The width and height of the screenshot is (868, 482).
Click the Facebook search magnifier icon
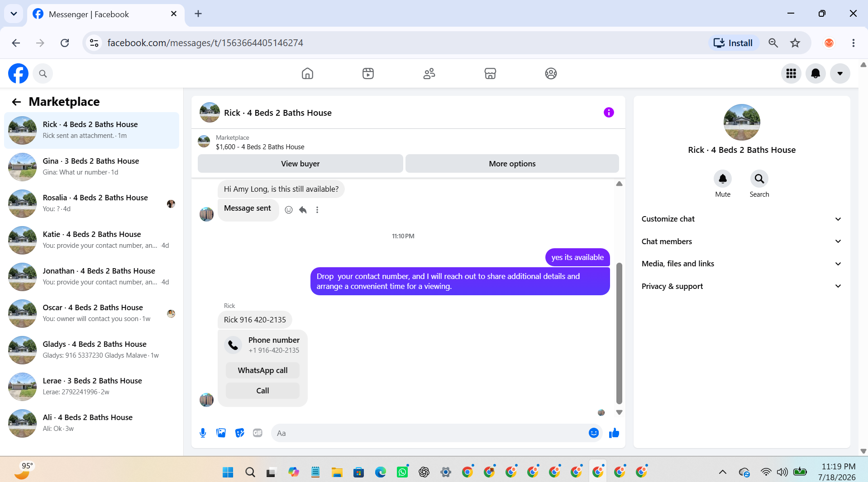tap(43, 74)
